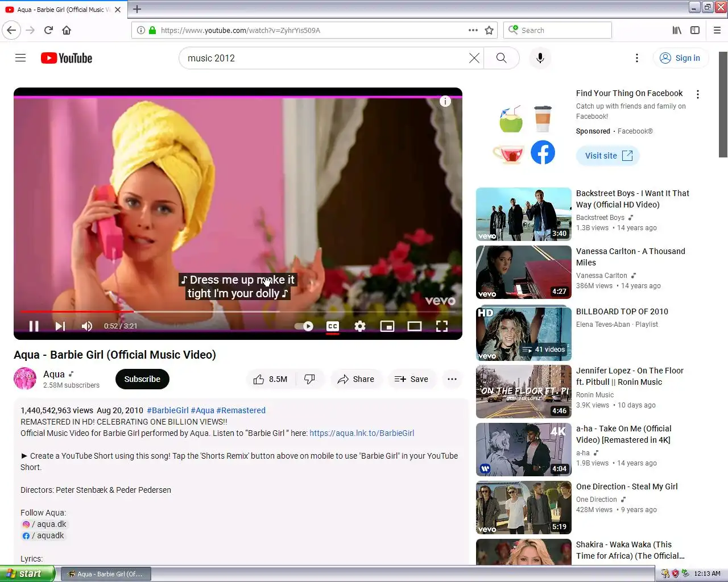Open One Direction Steal My Girl
This screenshot has height=582, width=728.
(x=627, y=487)
